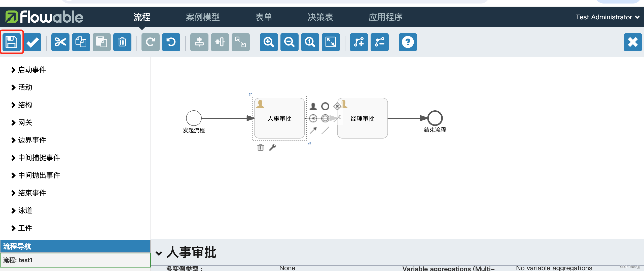Screen dimensions: 644x271
Task: Switch to the 应用程序 tab
Action: click(x=385, y=17)
